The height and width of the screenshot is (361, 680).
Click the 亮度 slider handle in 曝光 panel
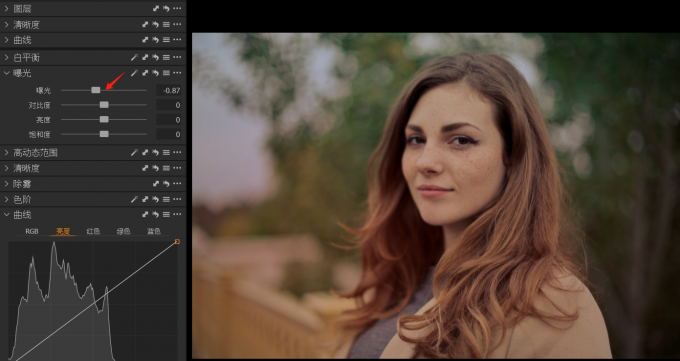click(104, 119)
